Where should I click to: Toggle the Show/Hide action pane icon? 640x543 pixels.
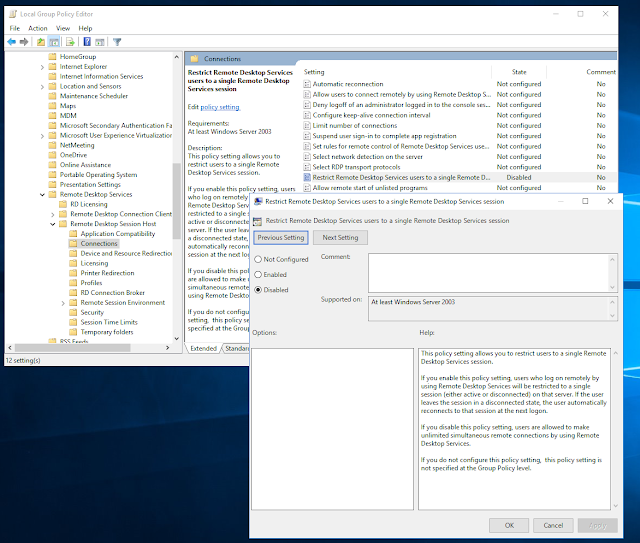(x=100, y=42)
